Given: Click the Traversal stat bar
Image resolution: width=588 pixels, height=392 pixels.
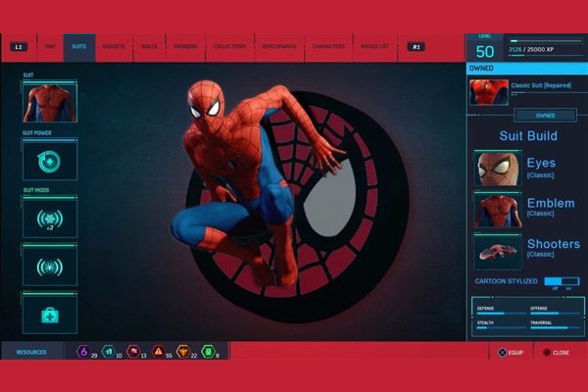Looking at the screenshot, I should [555, 328].
